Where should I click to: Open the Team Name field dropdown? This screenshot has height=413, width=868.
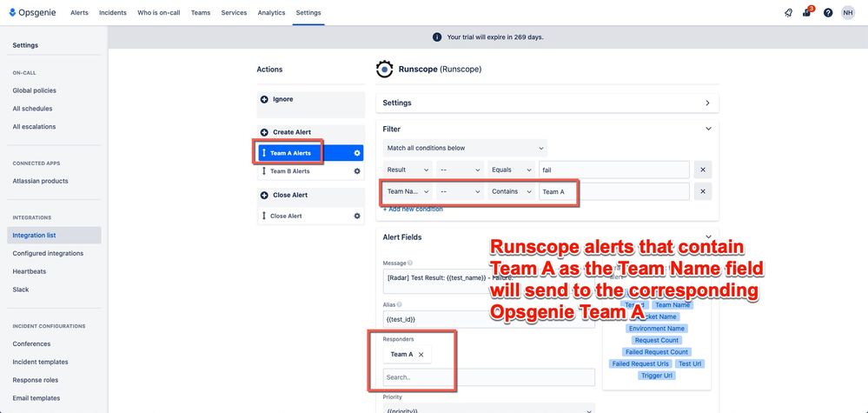tap(407, 191)
